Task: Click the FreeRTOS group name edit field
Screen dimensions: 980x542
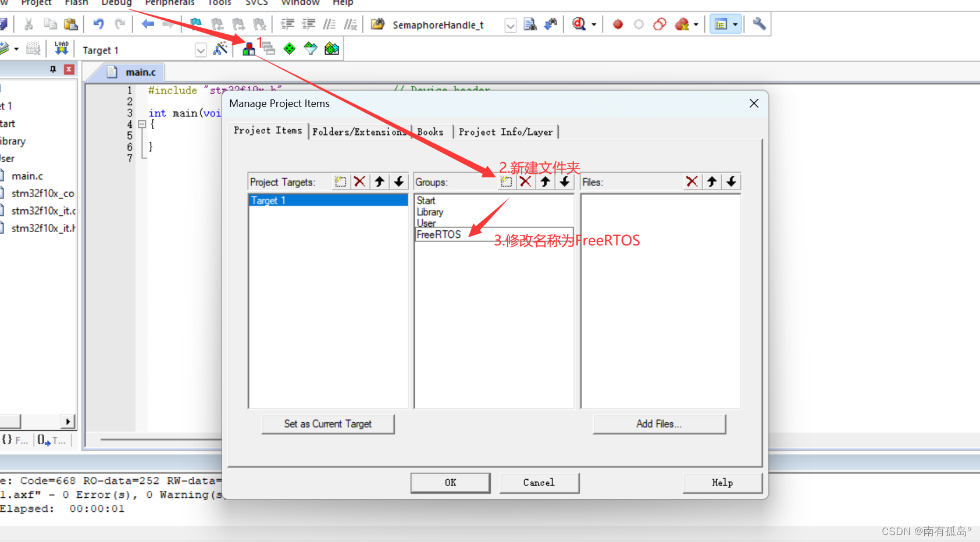Action: tap(494, 234)
